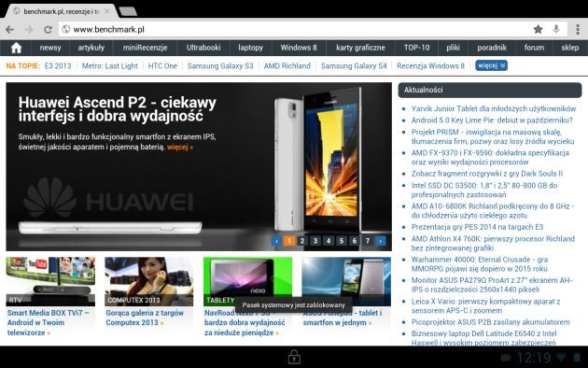Screen dimensions: 588x368
Task: Tap the system bar lock icon
Action: [x=294, y=357]
